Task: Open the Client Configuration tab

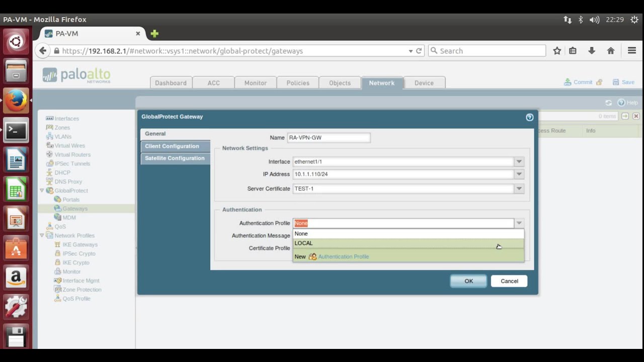Action: (x=175, y=146)
